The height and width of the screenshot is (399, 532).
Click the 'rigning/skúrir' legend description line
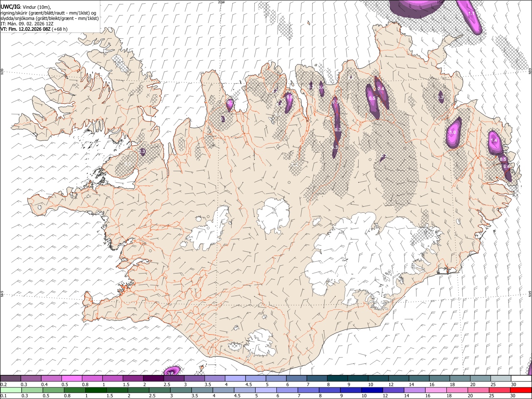(x=48, y=13)
